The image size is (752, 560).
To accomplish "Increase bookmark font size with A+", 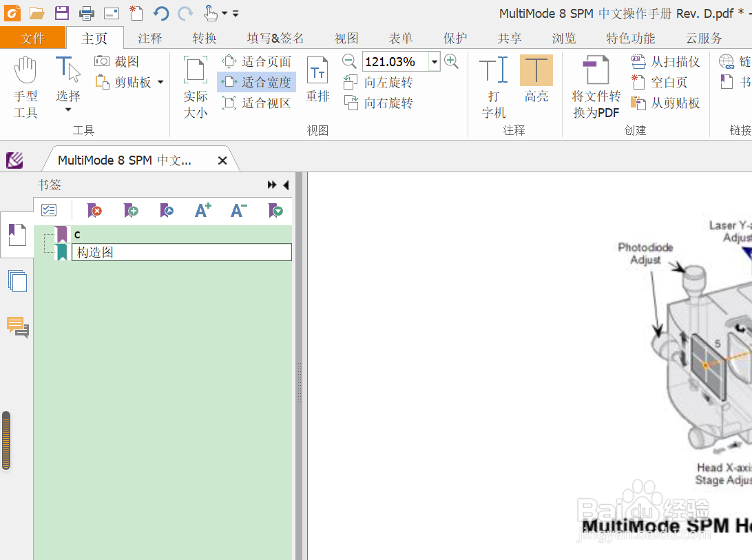I will pos(203,210).
